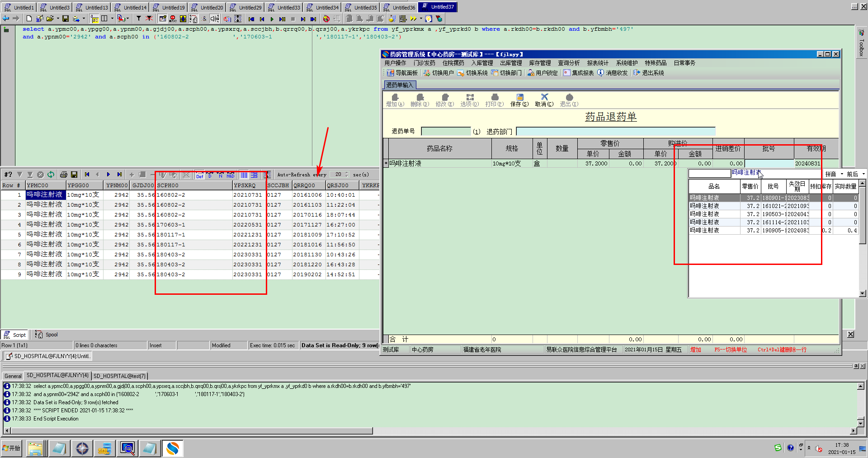Open the dropdown arrow next to open-folder icon
This screenshot has height=458, width=868.
[58, 19]
